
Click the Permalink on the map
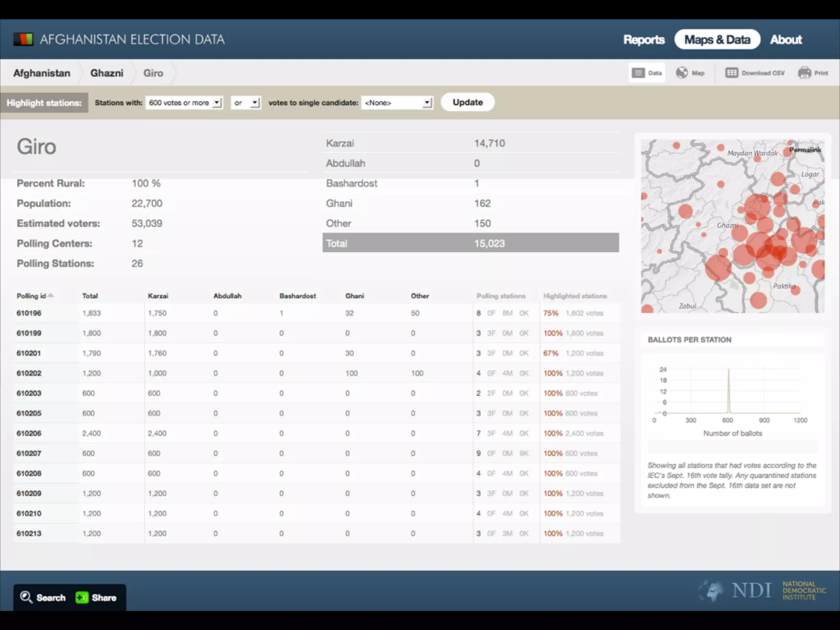pos(805,150)
